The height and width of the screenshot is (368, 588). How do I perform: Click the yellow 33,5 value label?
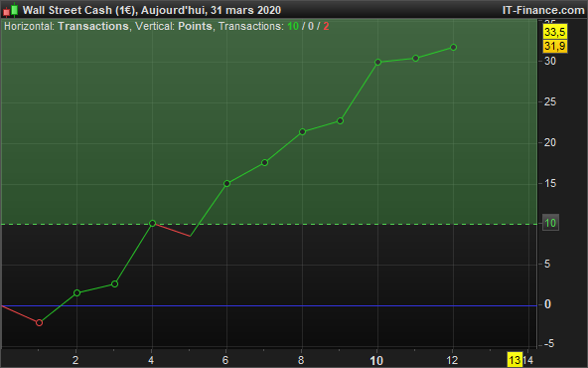(555, 32)
